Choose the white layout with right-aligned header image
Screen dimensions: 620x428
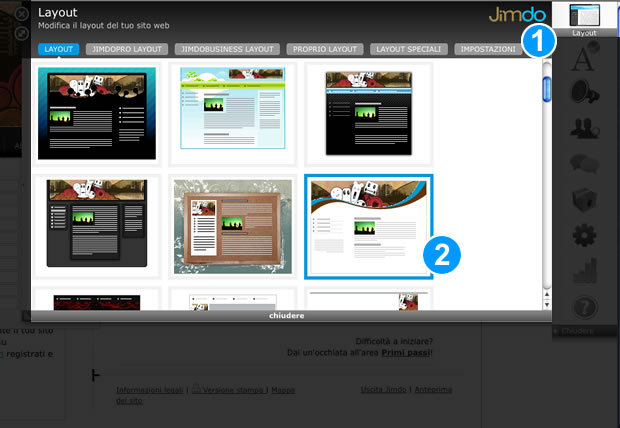(369, 299)
